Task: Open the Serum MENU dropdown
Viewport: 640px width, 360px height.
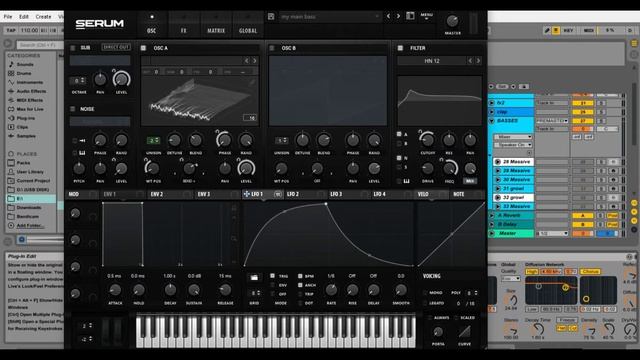Action: tap(427, 16)
